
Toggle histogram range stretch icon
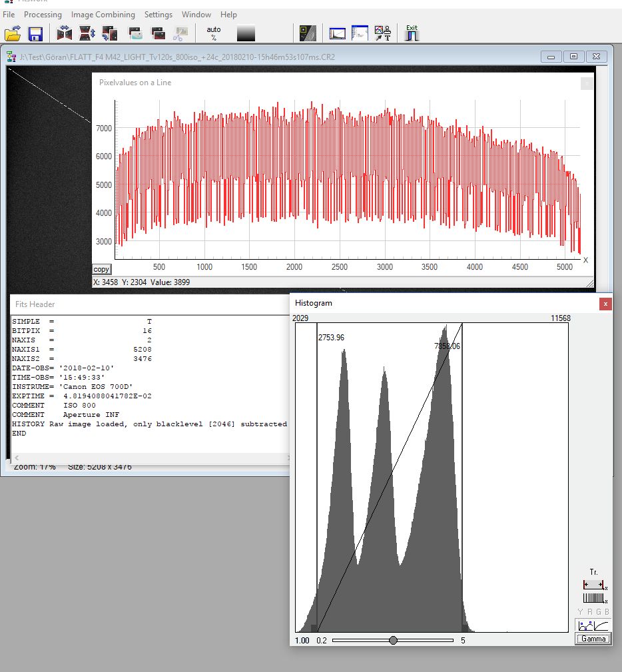point(593,585)
